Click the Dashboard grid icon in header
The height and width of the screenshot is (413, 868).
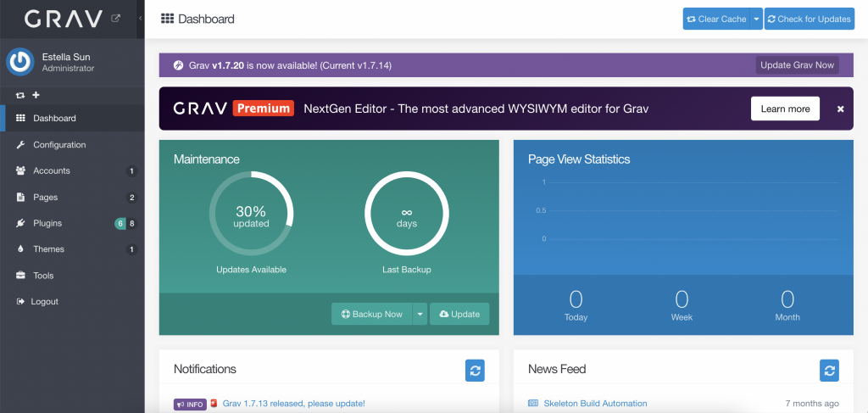[x=167, y=19]
